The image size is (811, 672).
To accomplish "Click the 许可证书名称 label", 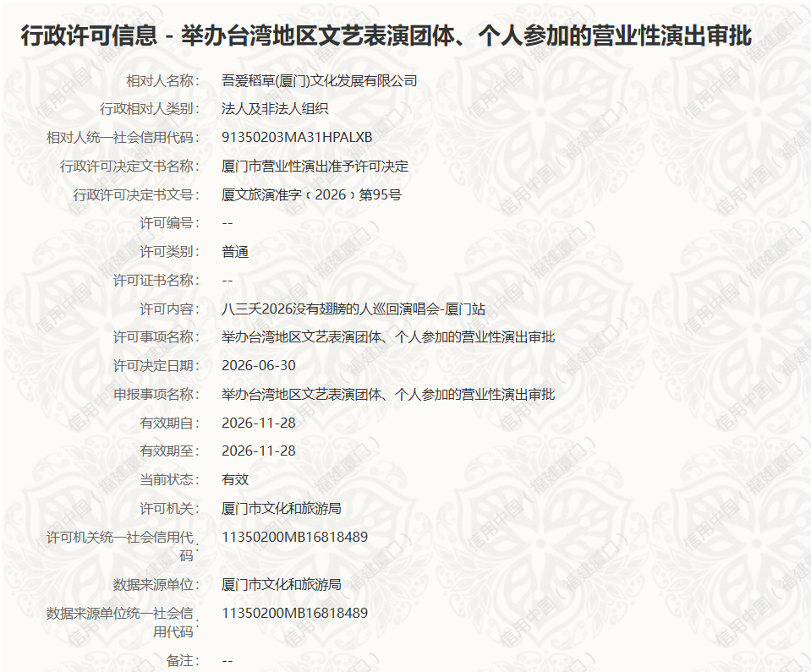I will (156, 280).
